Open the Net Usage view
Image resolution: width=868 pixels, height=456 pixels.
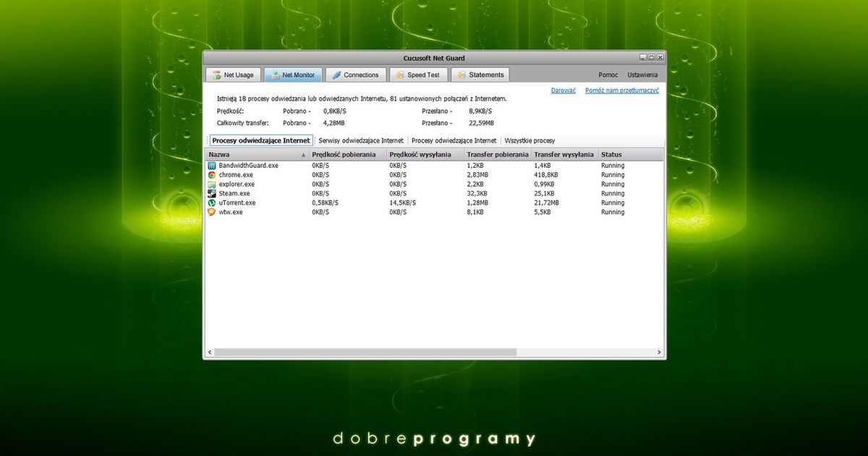(232, 75)
